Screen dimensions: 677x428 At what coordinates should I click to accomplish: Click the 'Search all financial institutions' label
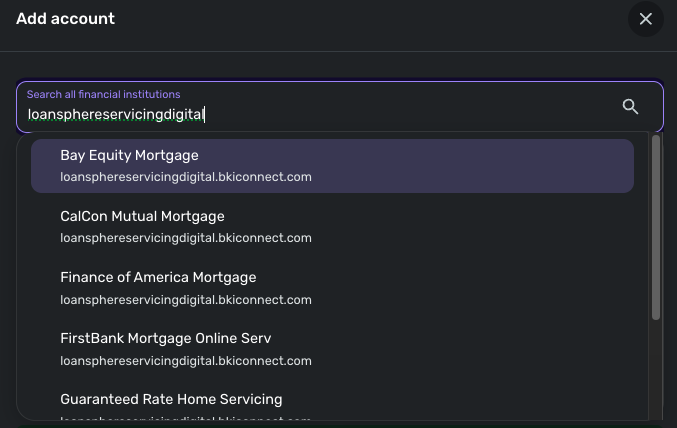point(103,94)
